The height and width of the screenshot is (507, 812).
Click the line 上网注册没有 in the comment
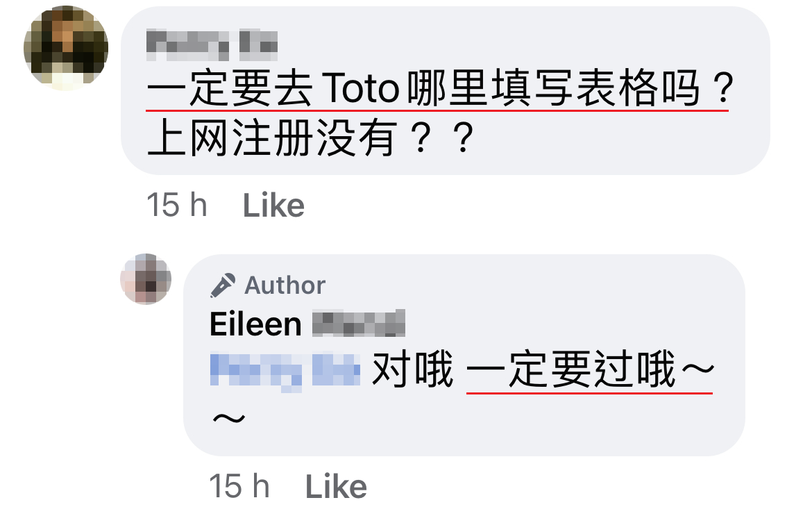(272, 138)
